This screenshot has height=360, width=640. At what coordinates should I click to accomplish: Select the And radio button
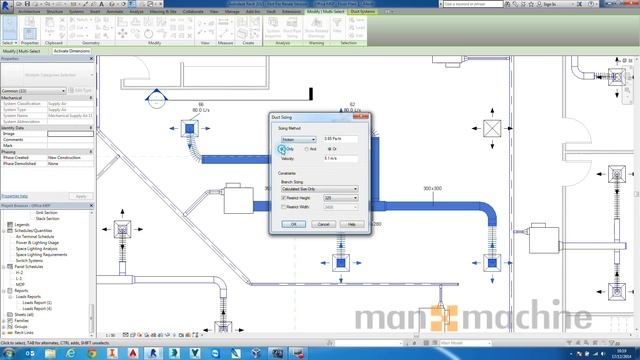[x=307, y=149]
